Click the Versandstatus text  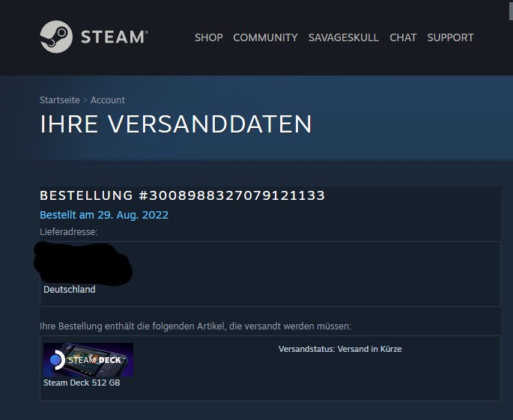340,349
